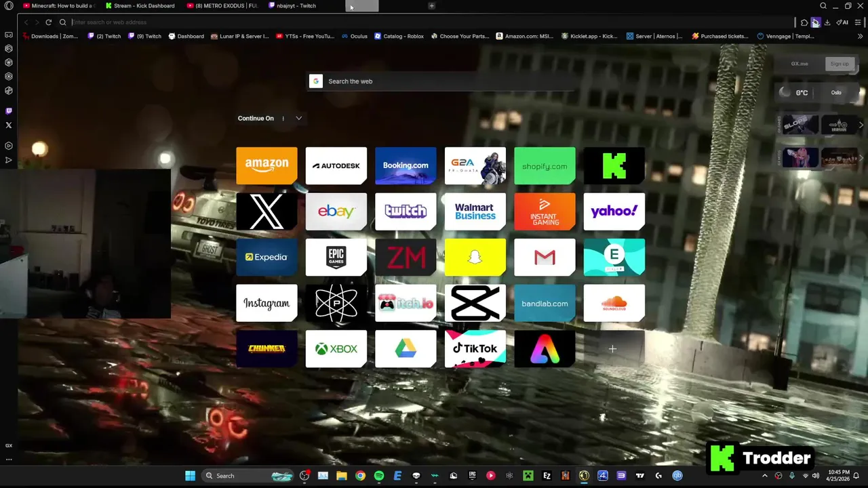
Task: Collapse the Continue On section
Action: coord(298,119)
